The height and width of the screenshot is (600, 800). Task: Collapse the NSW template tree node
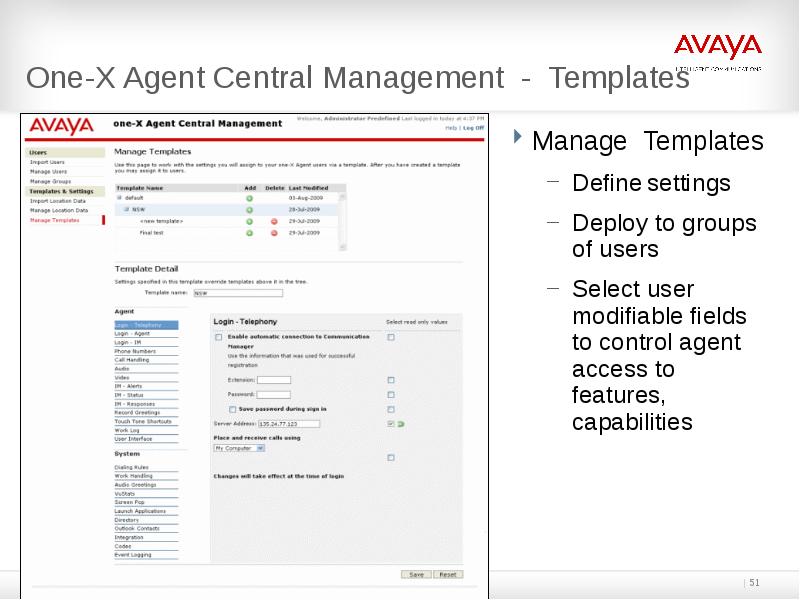coord(127,210)
